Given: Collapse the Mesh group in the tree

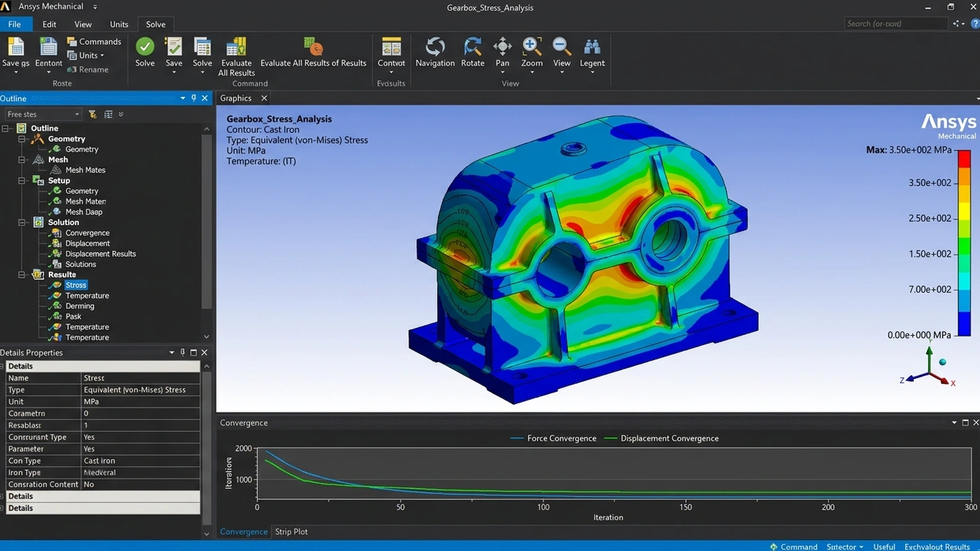Looking at the screenshot, I should point(22,160).
